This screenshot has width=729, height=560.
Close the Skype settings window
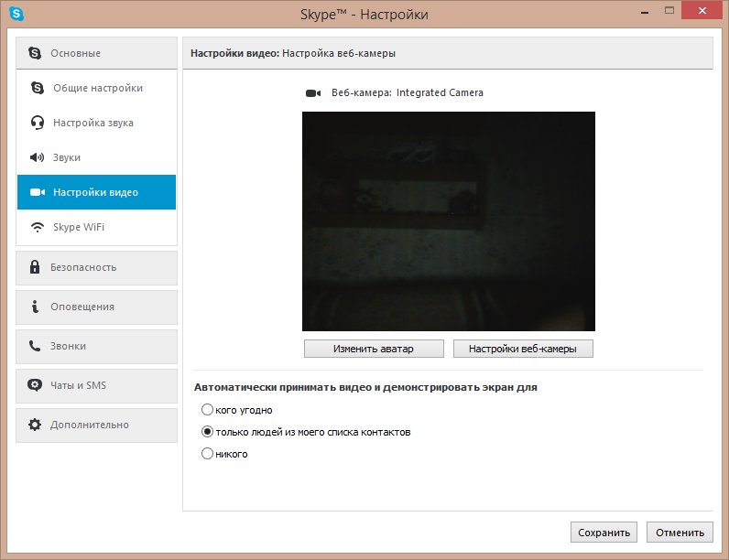[702, 10]
